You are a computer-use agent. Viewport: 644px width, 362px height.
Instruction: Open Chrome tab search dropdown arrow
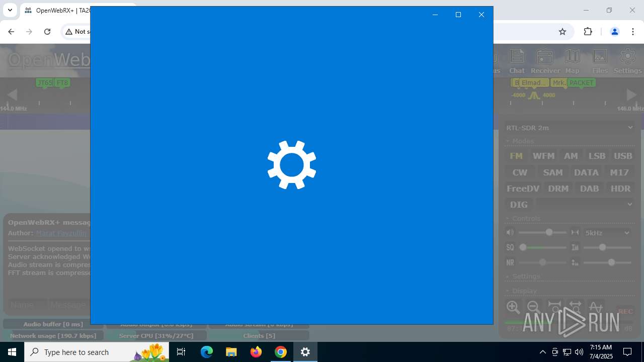pos(10,10)
